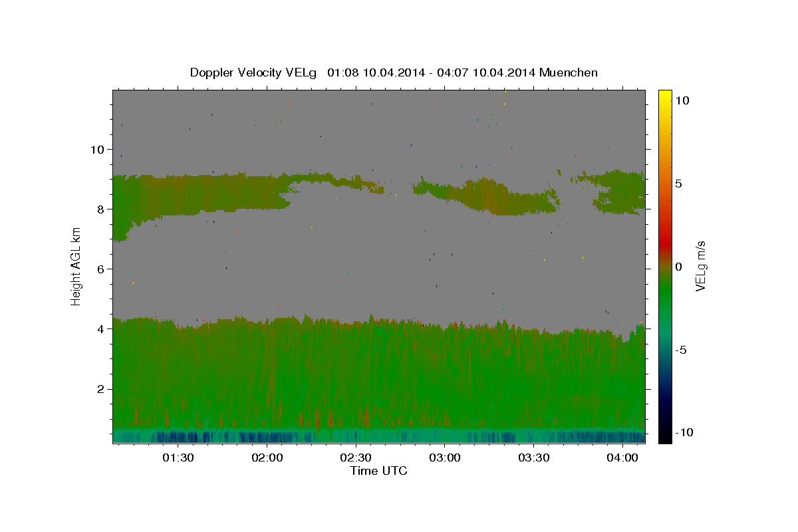798x532 pixels.
Task: Select the 'Time UTC' x-axis label
Action: [378, 471]
